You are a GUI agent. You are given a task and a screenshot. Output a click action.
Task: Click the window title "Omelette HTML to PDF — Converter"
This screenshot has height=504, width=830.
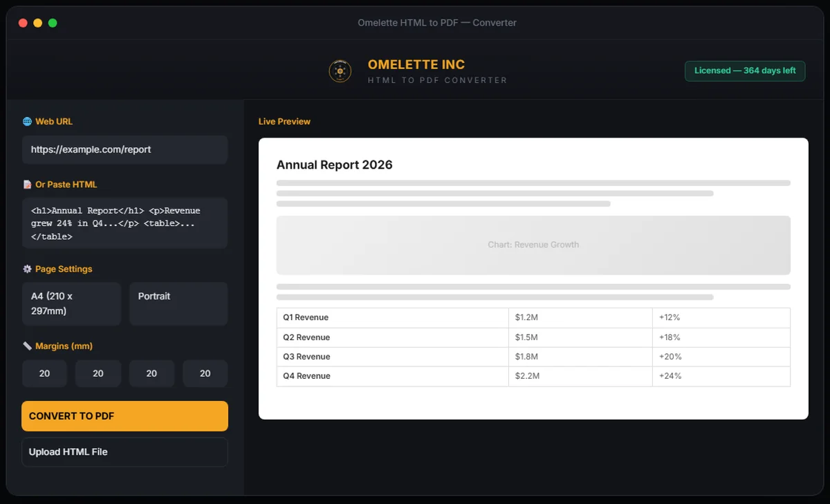tap(437, 23)
